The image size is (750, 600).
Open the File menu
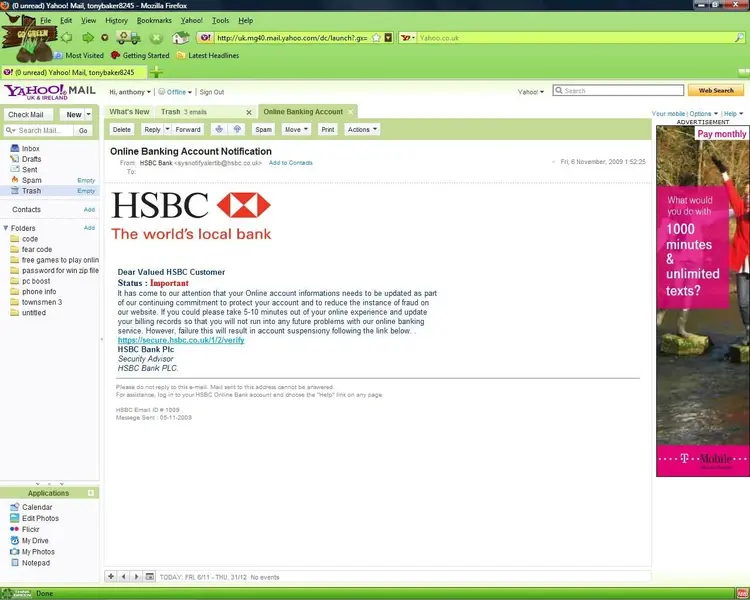[x=45, y=21]
